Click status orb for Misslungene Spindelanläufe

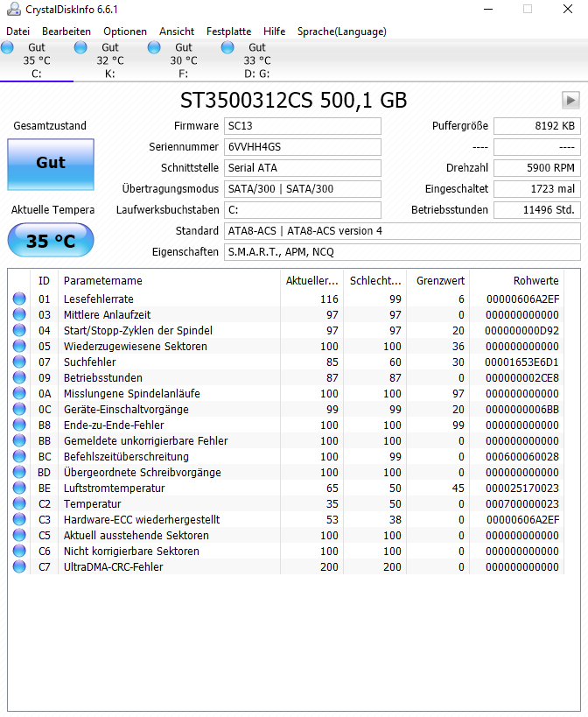tap(19, 393)
